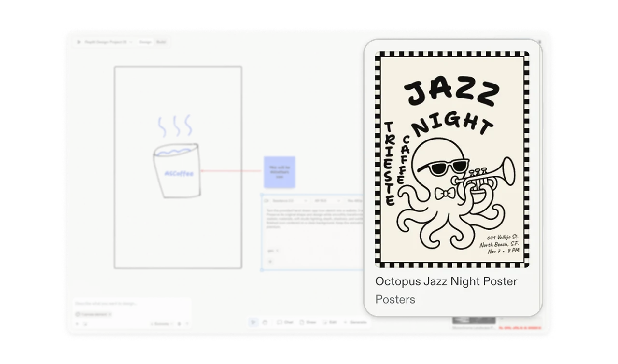
Task: Click the Replit logo icon in top bar
Action: [79, 42]
